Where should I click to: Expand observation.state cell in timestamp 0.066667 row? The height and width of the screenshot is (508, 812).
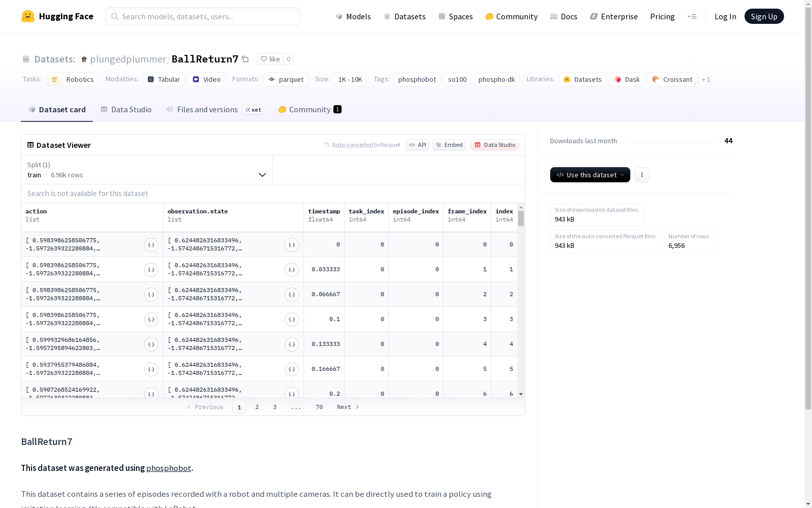292,295
